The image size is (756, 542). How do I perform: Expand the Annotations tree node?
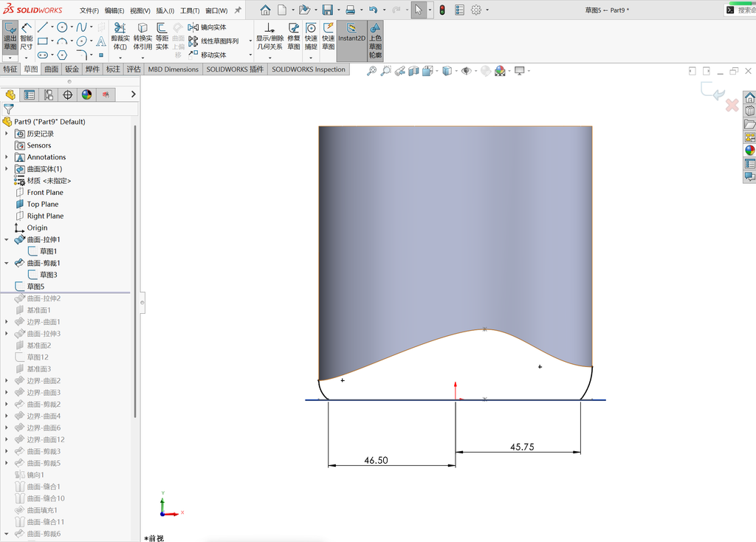pyautogui.click(x=6, y=157)
